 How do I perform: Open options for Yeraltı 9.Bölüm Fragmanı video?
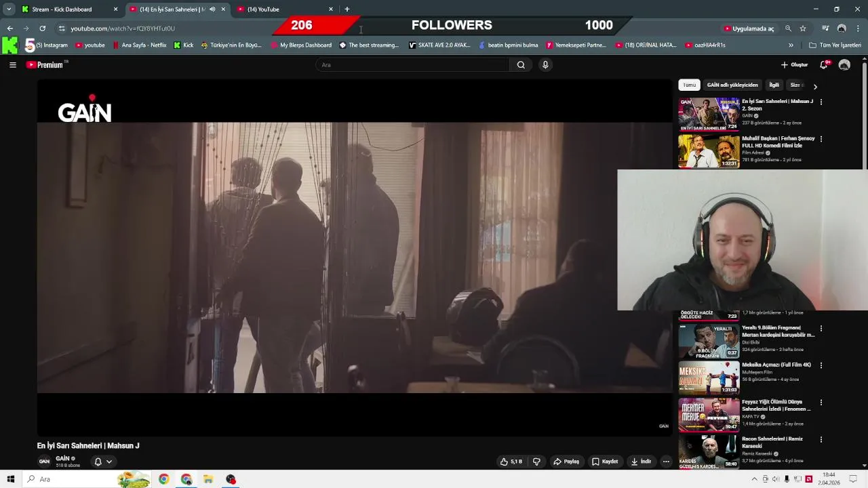point(821,329)
